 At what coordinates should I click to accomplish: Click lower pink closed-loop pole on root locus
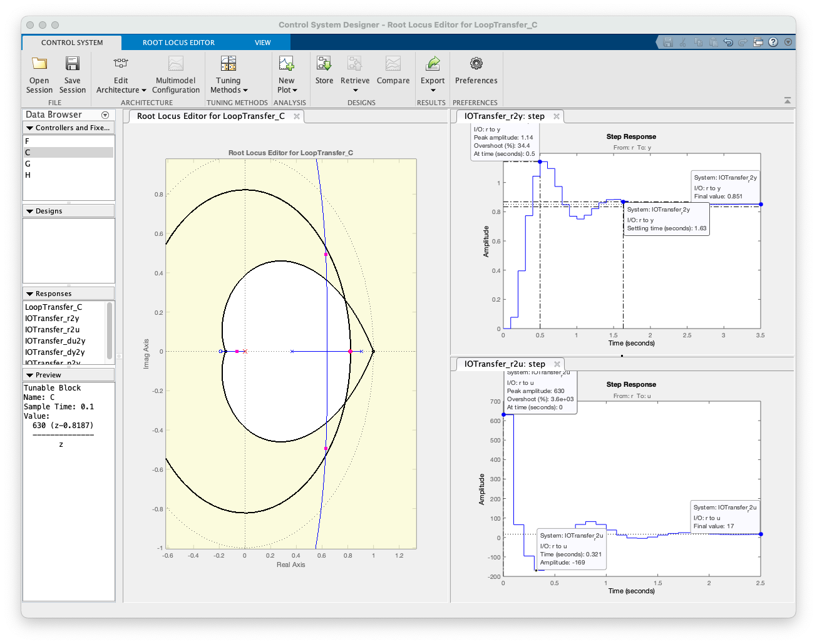(326, 449)
